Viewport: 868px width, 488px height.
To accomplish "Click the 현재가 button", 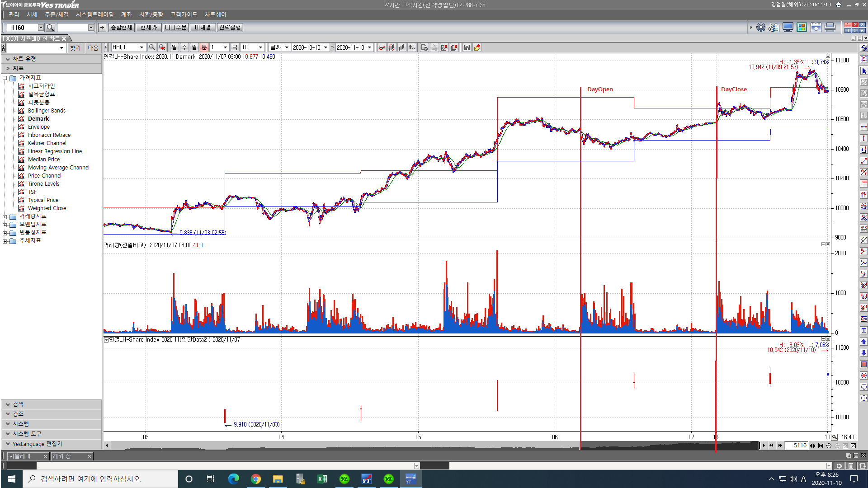I will tap(148, 28).
